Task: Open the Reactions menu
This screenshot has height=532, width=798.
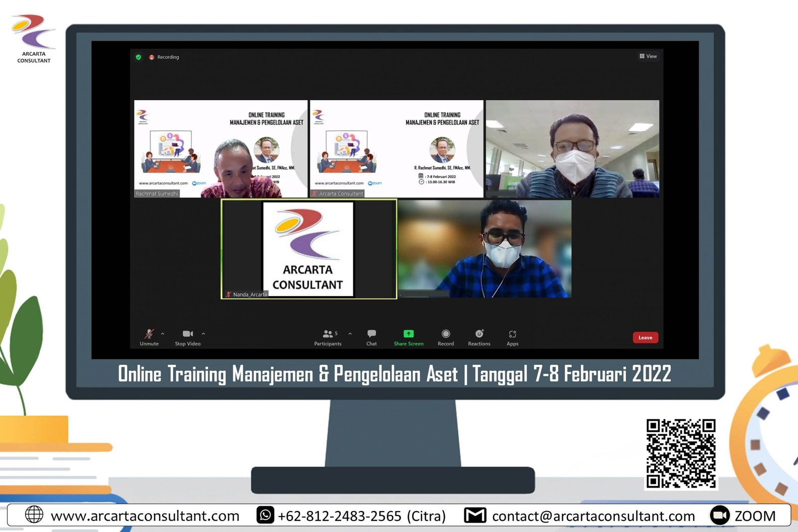Action: (x=479, y=337)
